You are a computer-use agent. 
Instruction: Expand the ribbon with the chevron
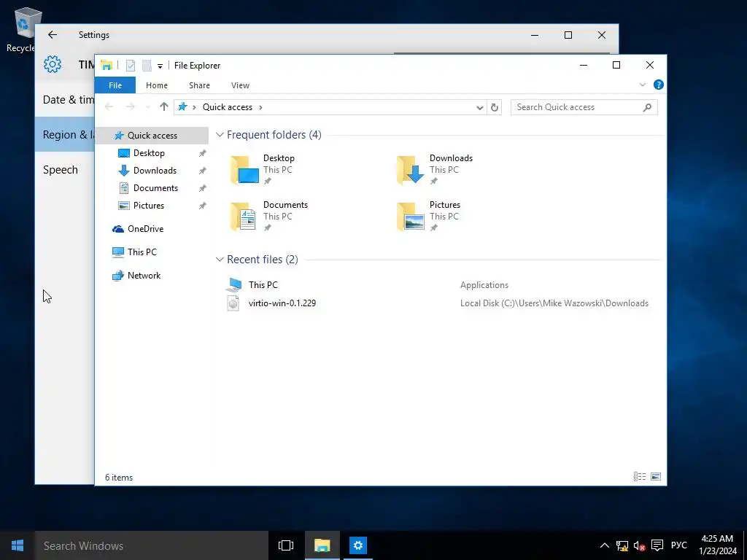642,85
